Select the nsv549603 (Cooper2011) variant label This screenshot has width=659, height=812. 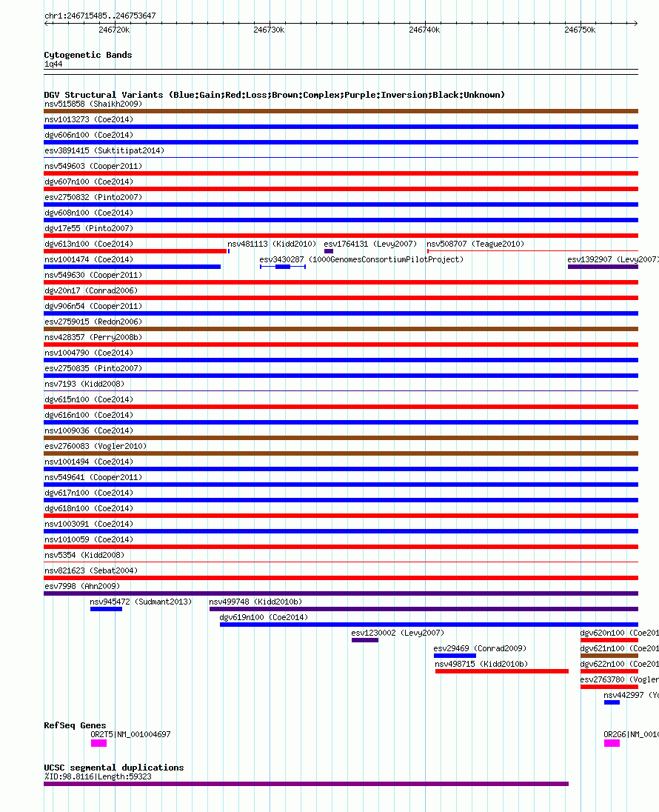[93, 166]
